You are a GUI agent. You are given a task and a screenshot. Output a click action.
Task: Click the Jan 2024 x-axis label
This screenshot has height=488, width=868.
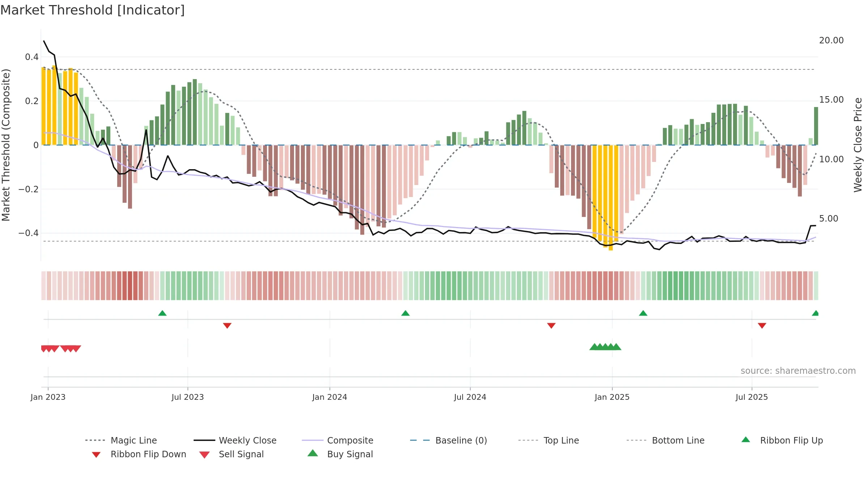(330, 397)
